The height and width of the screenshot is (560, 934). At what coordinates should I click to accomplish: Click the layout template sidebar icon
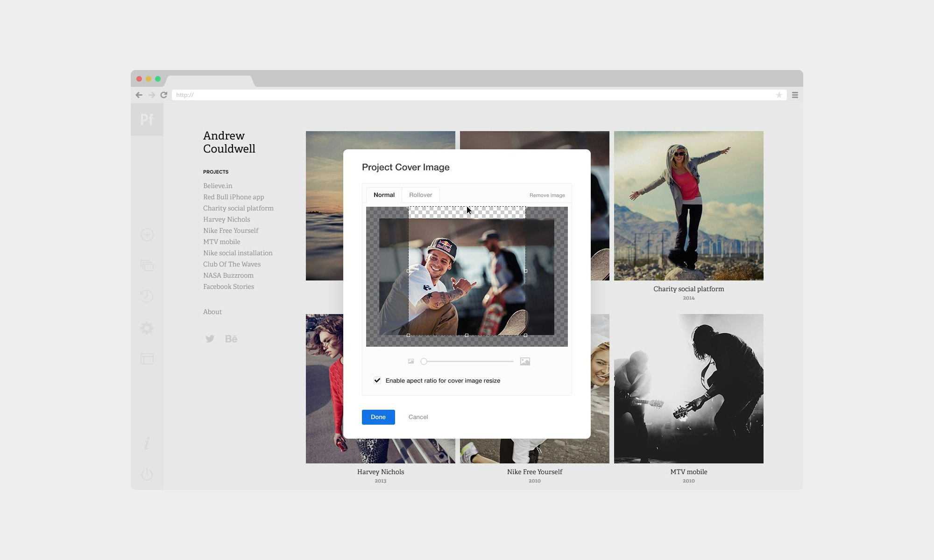[147, 359]
